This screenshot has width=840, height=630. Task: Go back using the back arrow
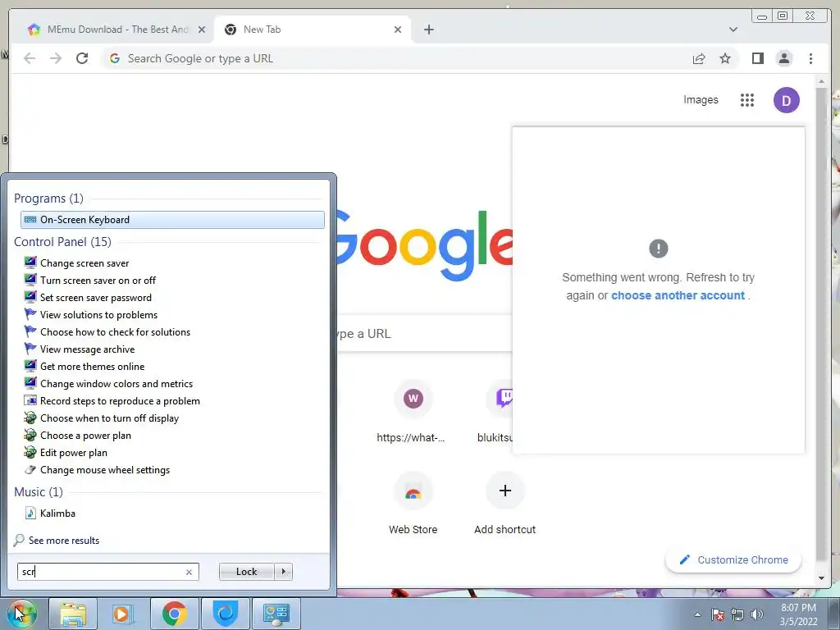(x=30, y=58)
